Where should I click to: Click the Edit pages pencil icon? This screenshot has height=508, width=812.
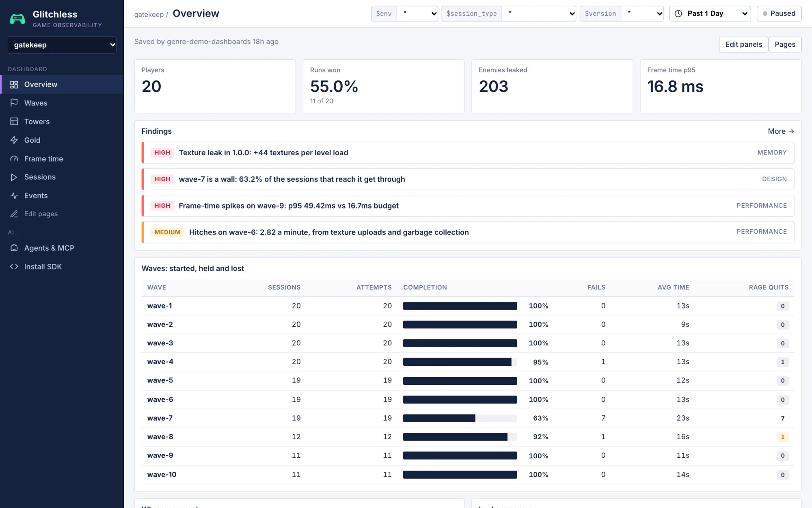click(x=14, y=214)
